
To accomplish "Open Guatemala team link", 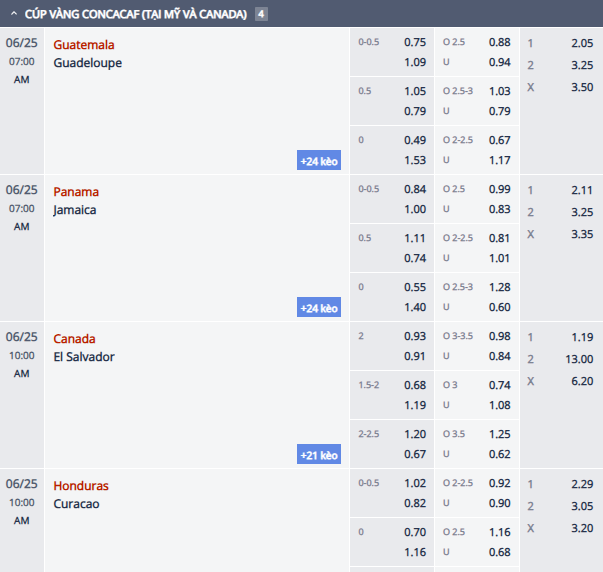I will point(84,45).
